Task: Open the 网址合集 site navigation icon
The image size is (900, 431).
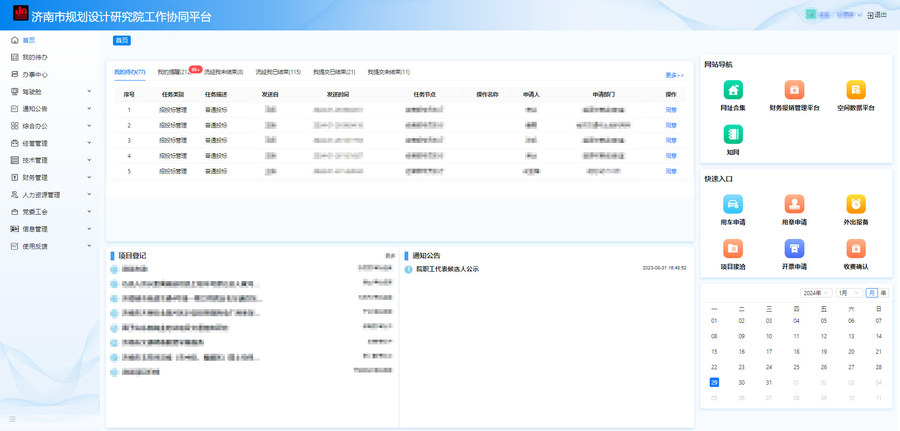Action: pyautogui.click(x=733, y=90)
